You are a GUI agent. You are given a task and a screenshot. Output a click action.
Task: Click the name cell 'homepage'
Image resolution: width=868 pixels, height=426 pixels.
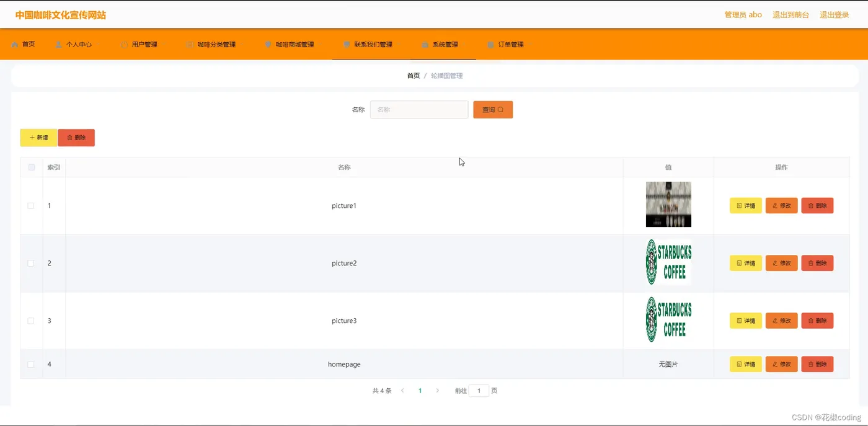pyautogui.click(x=344, y=365)
